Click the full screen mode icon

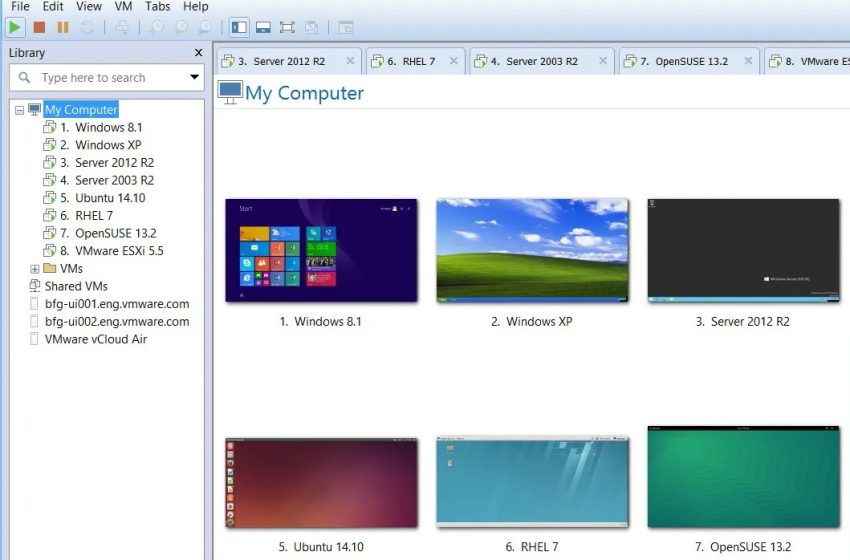tap(287, 27)
